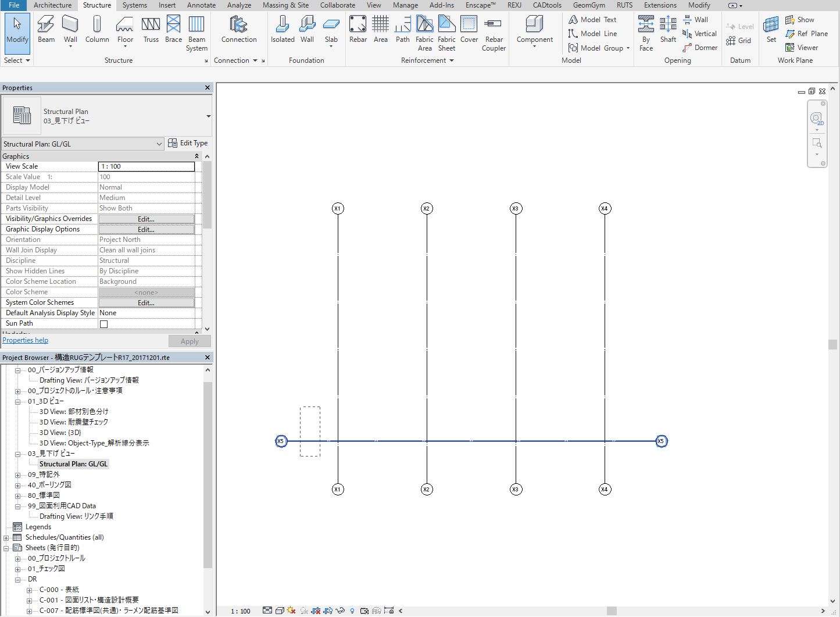Select the Fabric Area tool
This screenshot has width=840, height=617.
pyautogui.click(x=425, y=33)
